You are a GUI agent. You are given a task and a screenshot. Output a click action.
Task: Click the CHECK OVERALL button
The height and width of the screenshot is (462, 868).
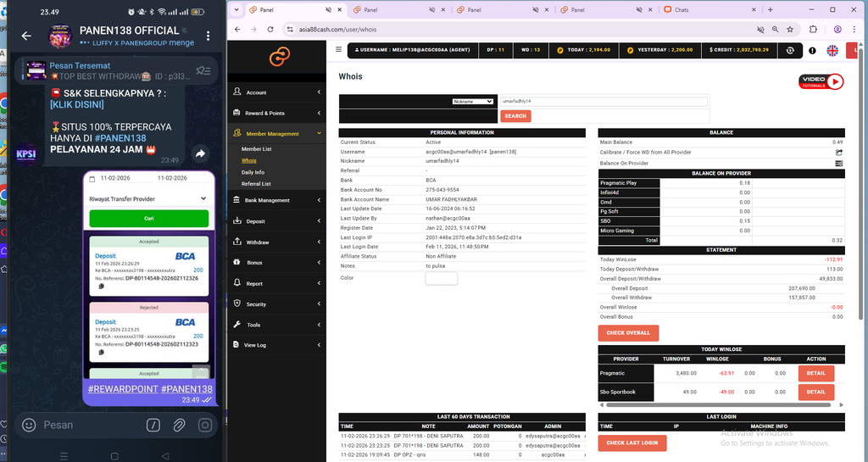pos(628,333)
